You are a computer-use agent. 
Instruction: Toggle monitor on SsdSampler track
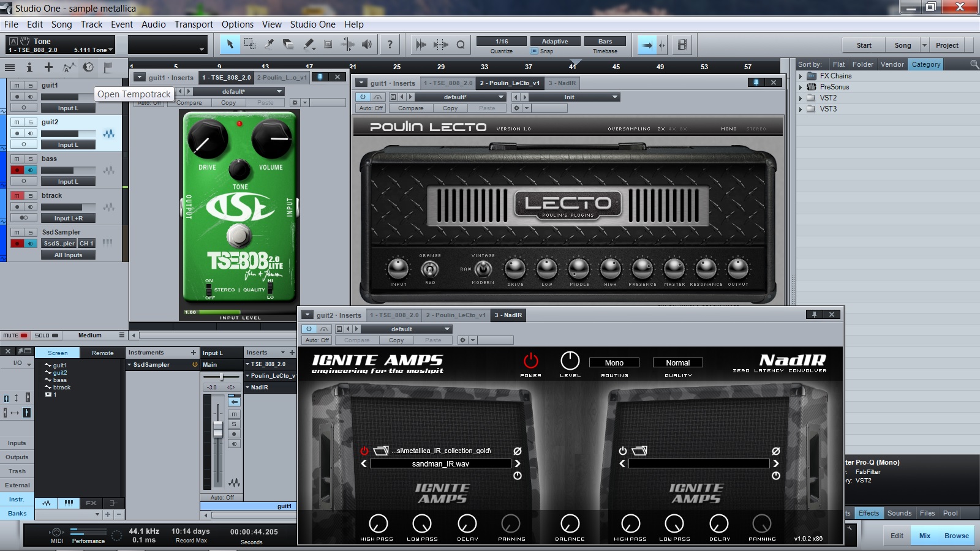click(x=30, y=243)
